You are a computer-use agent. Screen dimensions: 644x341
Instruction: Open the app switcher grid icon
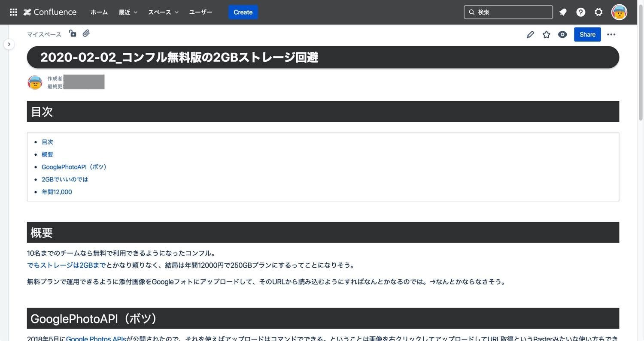(x=13, y=12)
